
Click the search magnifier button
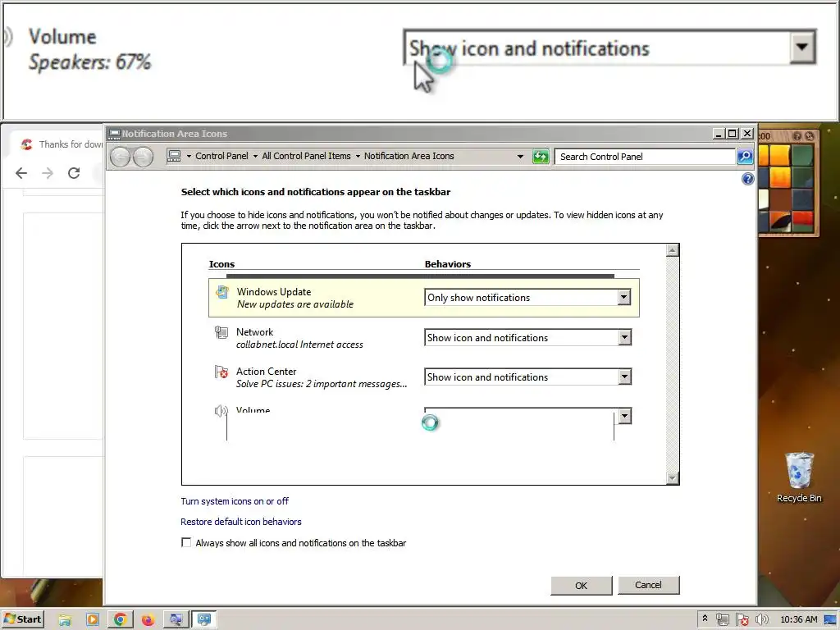tap(745, 157)
